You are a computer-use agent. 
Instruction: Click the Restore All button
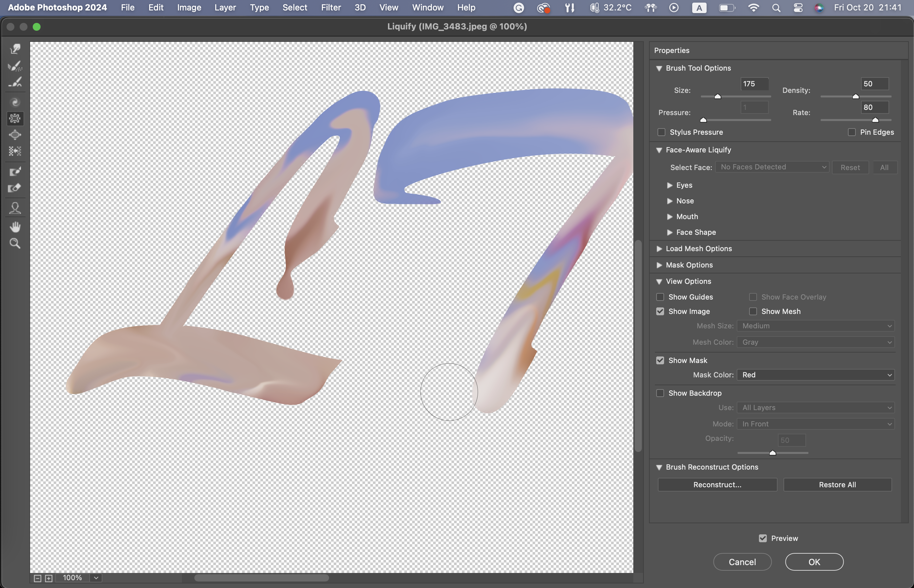837,485
